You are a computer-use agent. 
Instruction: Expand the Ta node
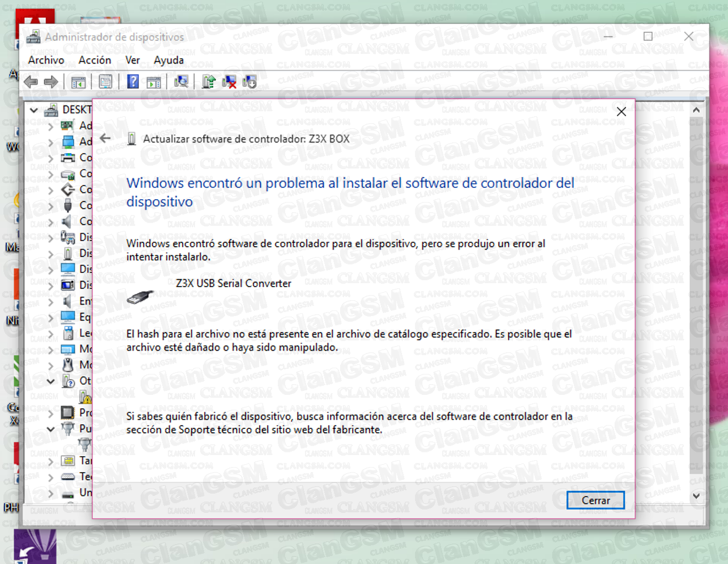pyautogui.click(x=50, y=461)
